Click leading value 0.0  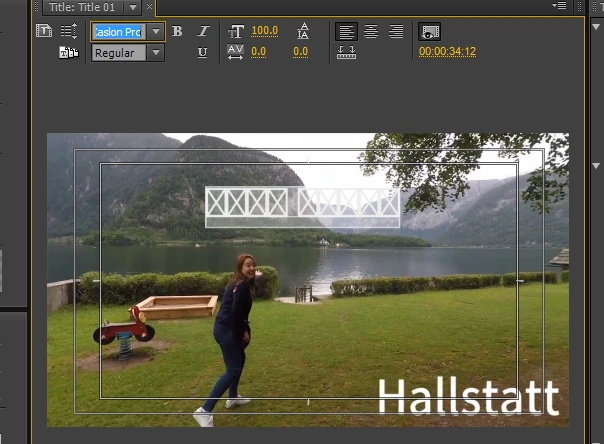click(x=300, y=52)
